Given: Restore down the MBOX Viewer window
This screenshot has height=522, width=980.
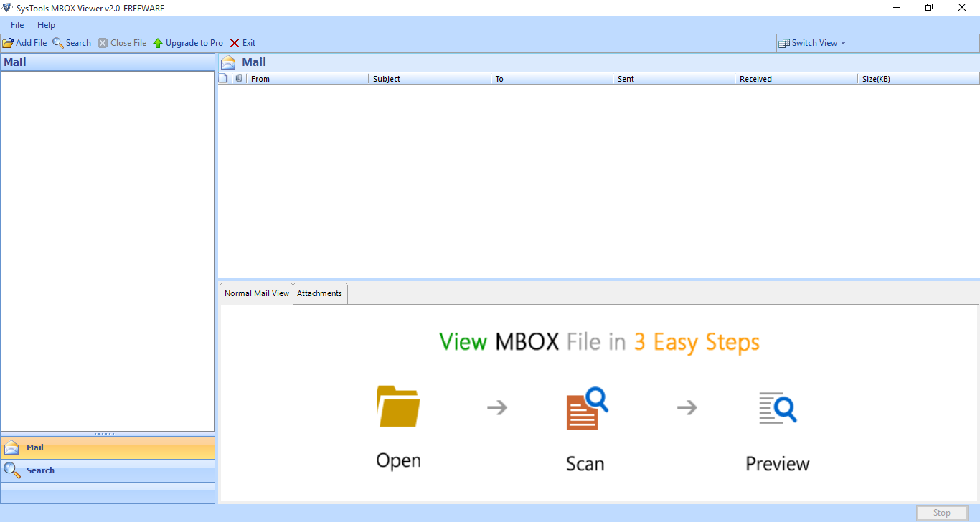Looking at the screenshot, I should point(929,8).
